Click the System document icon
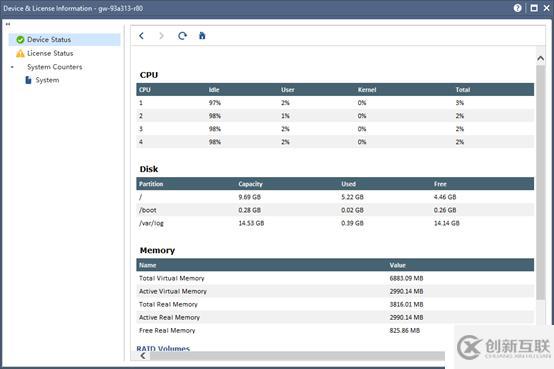The height and width of the screenshot is (369, 554). click(x=28, y=80)
